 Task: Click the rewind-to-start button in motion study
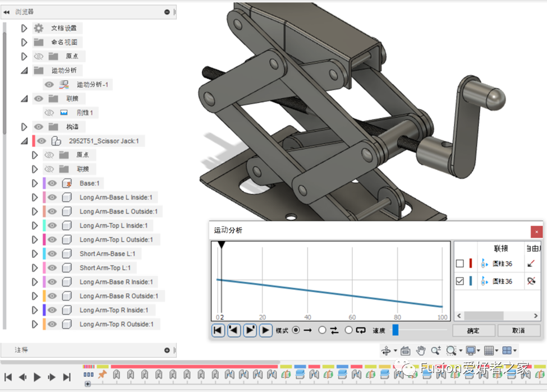(x=218, y=330)
